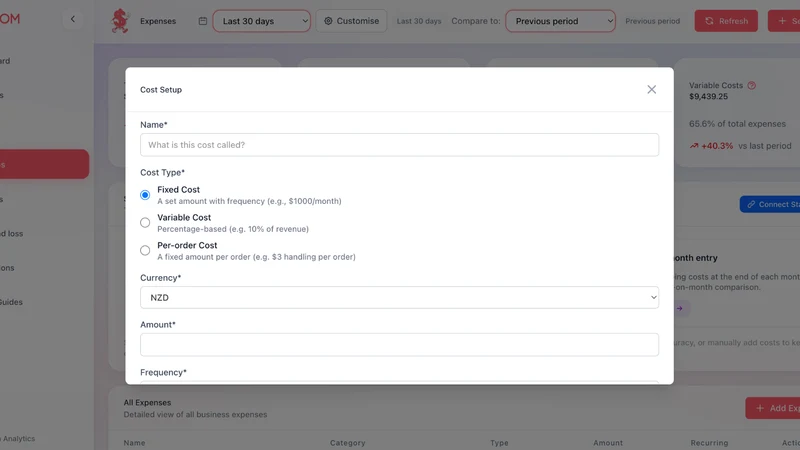Image resolution: width=800 pixels, height=450 pixels.
Task: Open Analytics sidebar item
Action: 18,438
